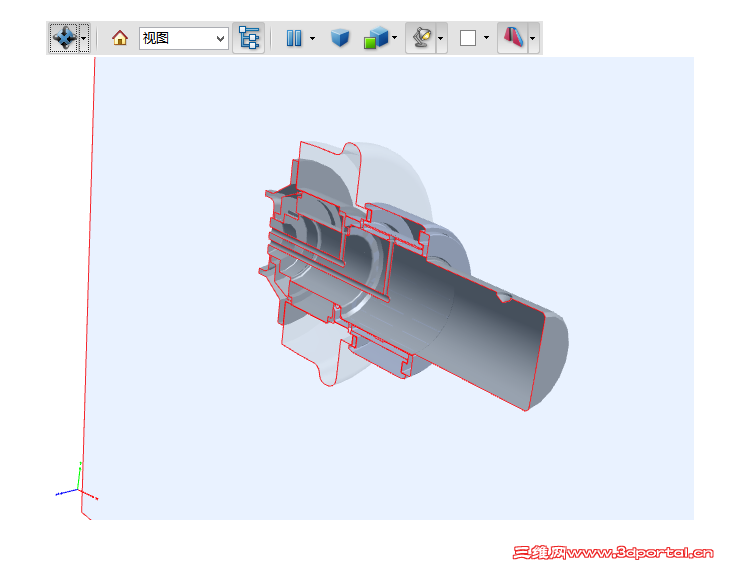The image size is (733, 566).
Task: Click the pause animation icon
Action: [294, 38]
